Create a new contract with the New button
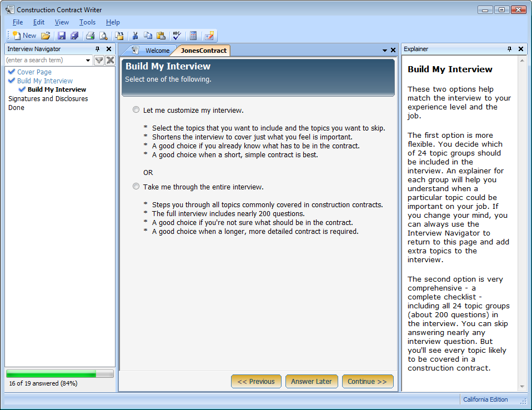Image resolution: width=532 pixels, height=410 pixels. [24, 36]
